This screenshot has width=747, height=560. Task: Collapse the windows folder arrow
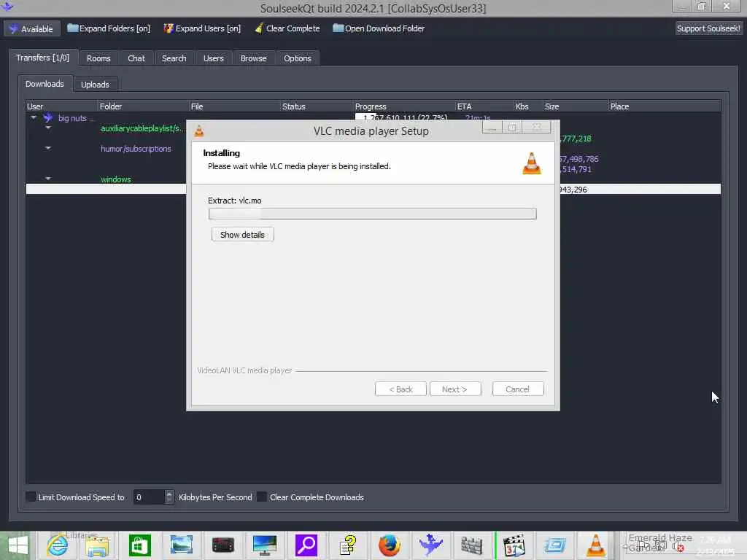(x=48, y=179)
